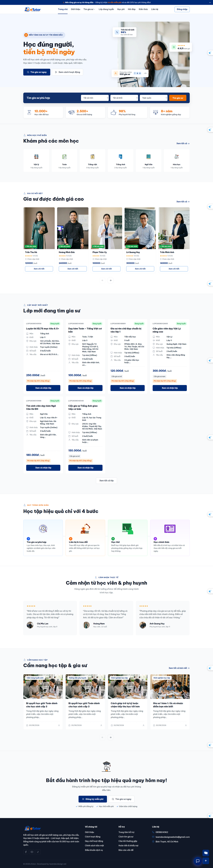The image size is (213, 868).
Task: Click Xem tất cả lớp button
Action: [106, 480]
